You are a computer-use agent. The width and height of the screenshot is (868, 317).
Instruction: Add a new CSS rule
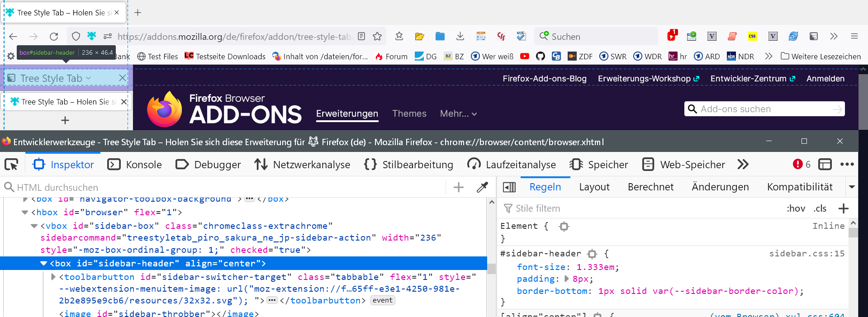pyautogui.click(x=843, y=208)
